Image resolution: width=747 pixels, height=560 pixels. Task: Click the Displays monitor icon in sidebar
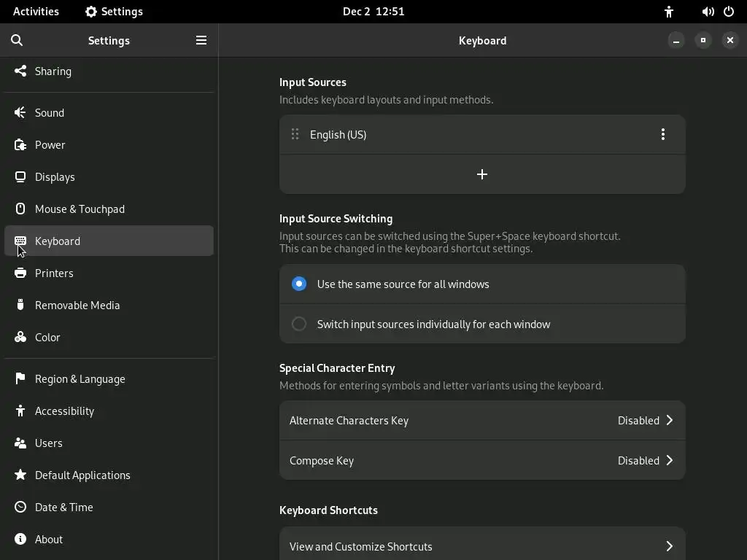[x=20, y=176]
